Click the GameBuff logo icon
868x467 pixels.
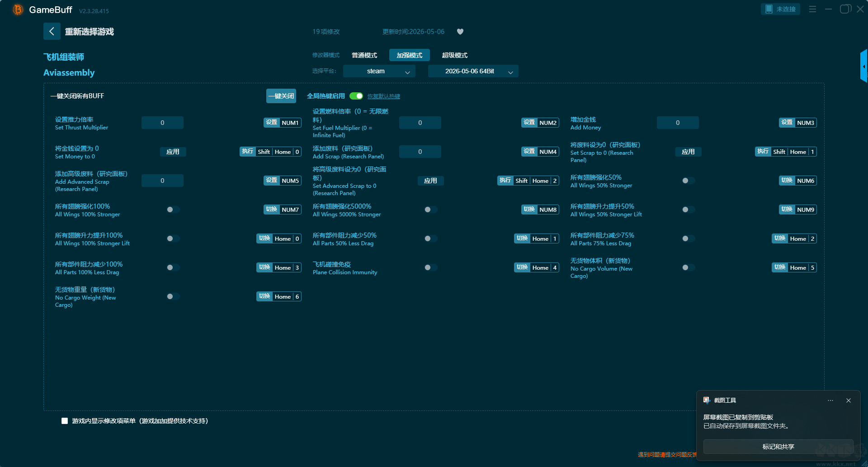point(18,10)
